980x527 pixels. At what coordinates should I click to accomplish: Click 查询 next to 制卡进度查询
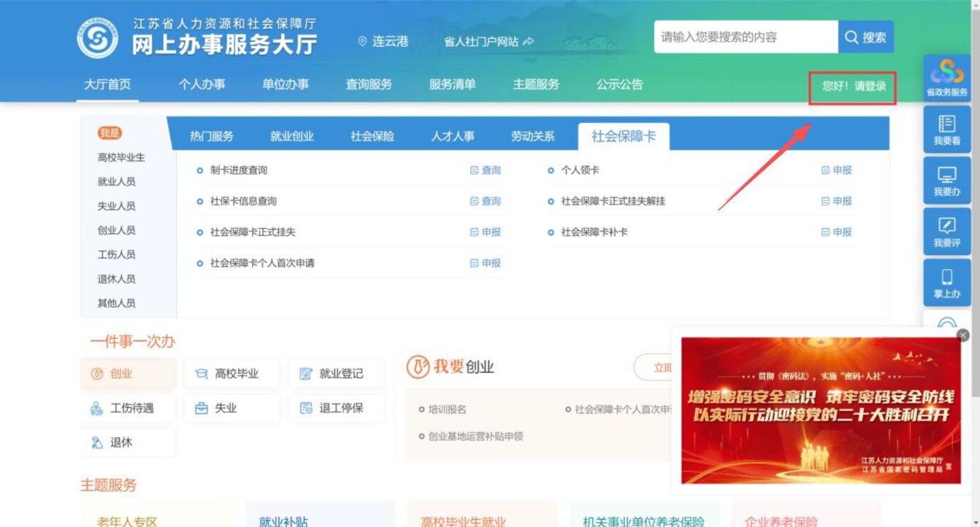(x=486, y=170)
